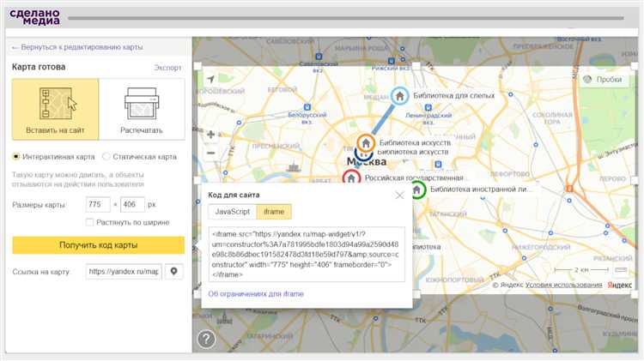Toggle the Пробки traffic layer button

coord(602,80)
